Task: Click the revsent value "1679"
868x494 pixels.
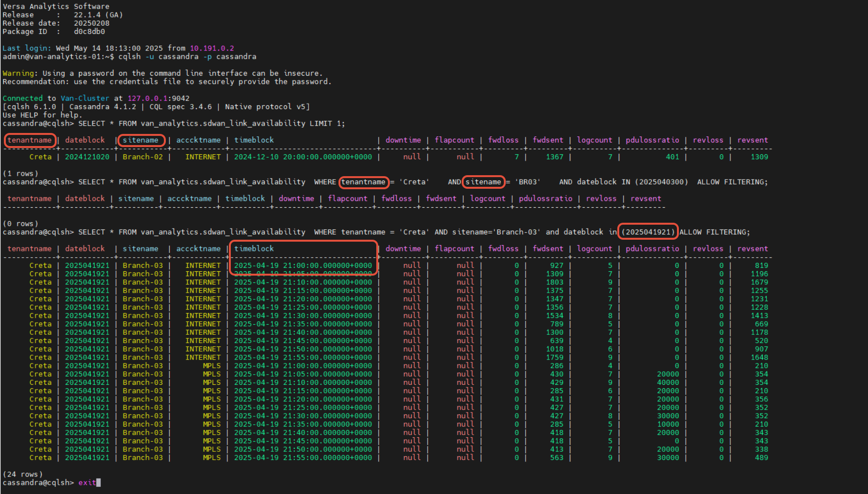Action: pyautogui.click(x=759, y=282)
